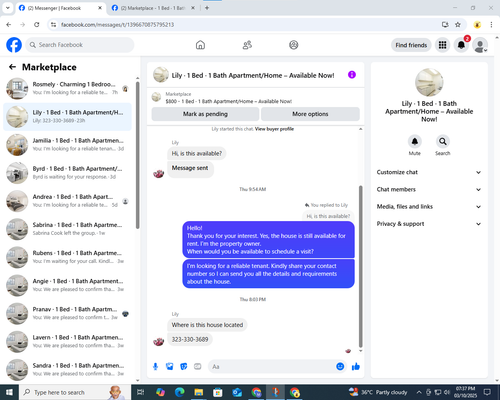Go to the Home feed icon
The width and height of the screenshot is (500, 400).
200,45
